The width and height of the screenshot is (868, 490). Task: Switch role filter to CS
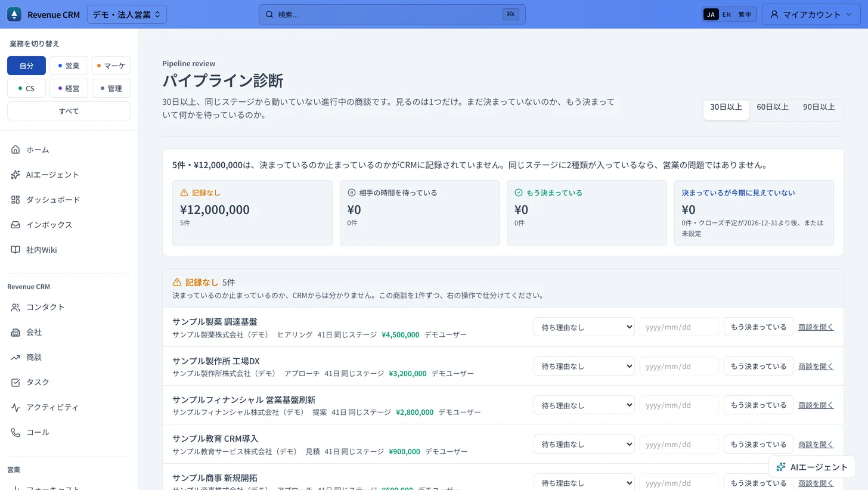26,88
